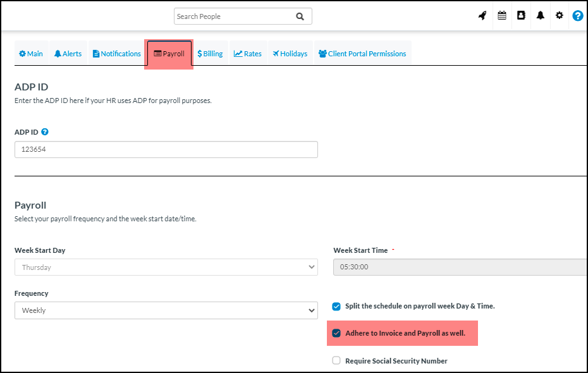The height and width of the screenshot is (373, 588).
Task: Open the Holidays tab
Action: (x=290, y=54)
